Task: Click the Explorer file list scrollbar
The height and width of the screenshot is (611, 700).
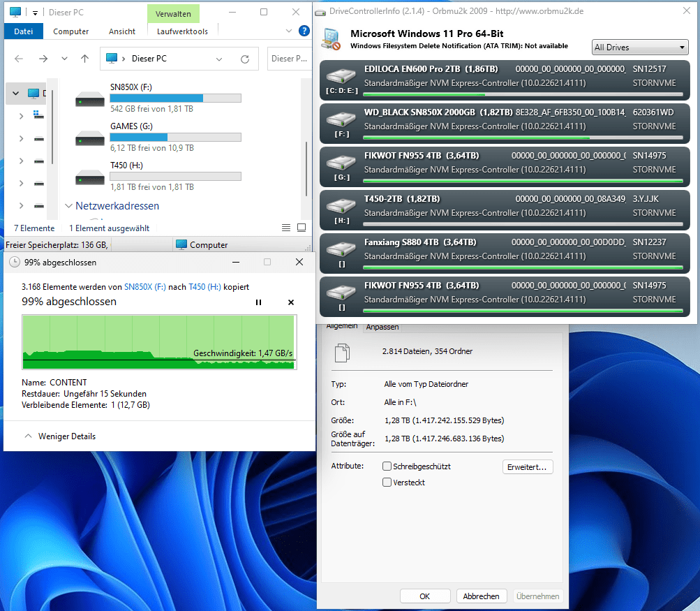Action: 306,169
